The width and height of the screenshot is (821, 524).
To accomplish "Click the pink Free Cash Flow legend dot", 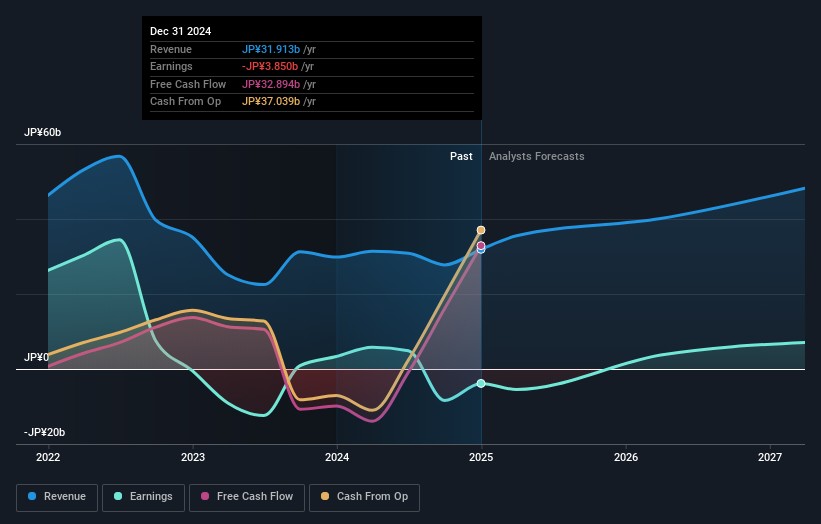I will click(205, 496).
